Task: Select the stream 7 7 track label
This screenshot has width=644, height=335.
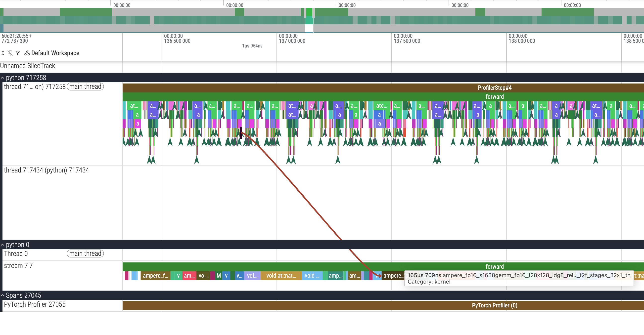Action: tap(18, 266)
